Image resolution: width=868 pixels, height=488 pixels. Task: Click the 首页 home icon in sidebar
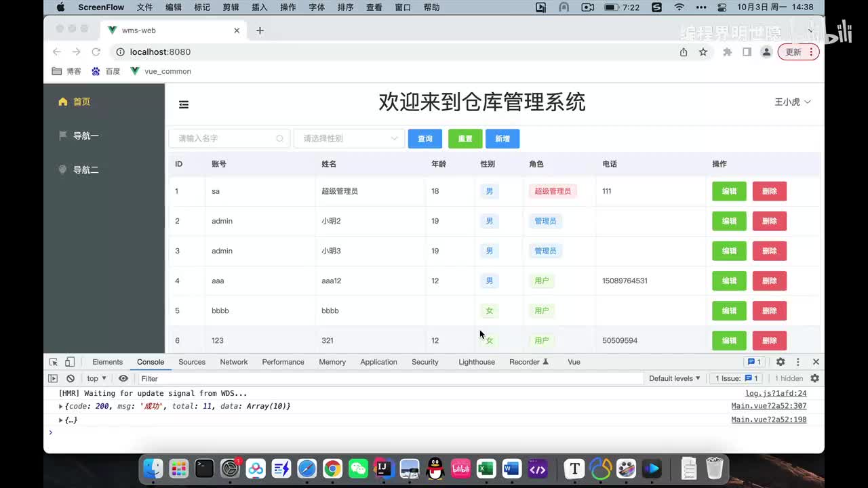63,102
